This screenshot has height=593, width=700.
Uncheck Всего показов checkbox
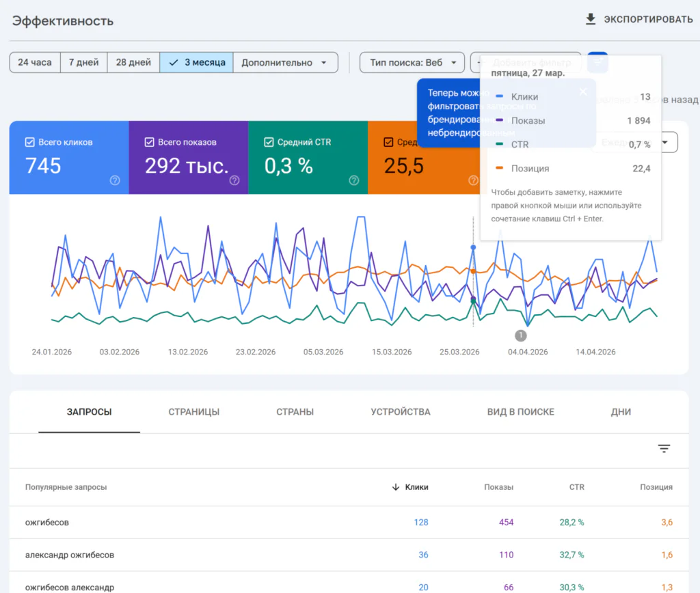click(x=150, y=142)
